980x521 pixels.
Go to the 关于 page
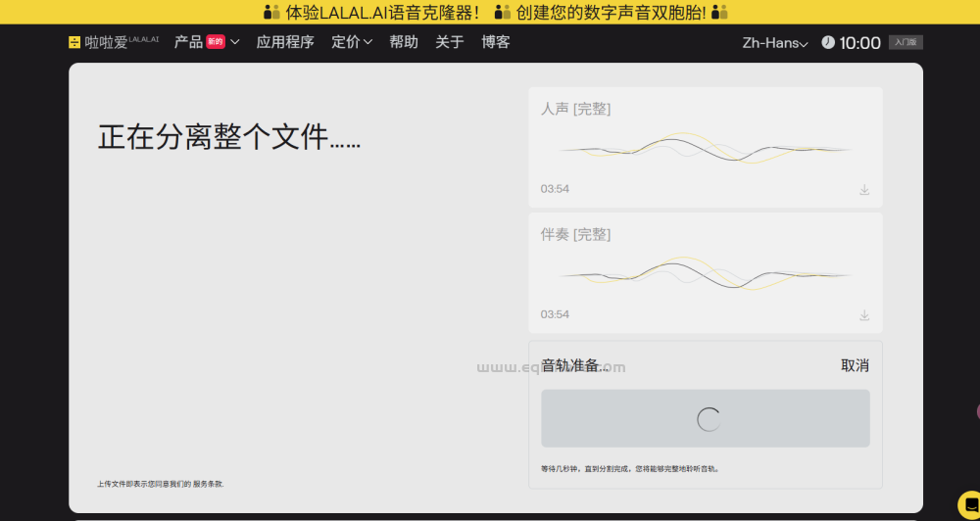tap(450, 42)
